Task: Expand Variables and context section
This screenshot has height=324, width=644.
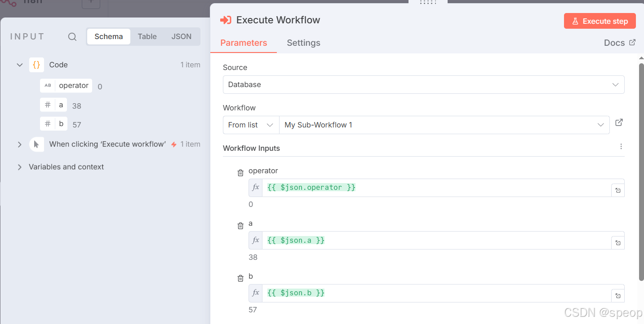Action: point(19,167)
